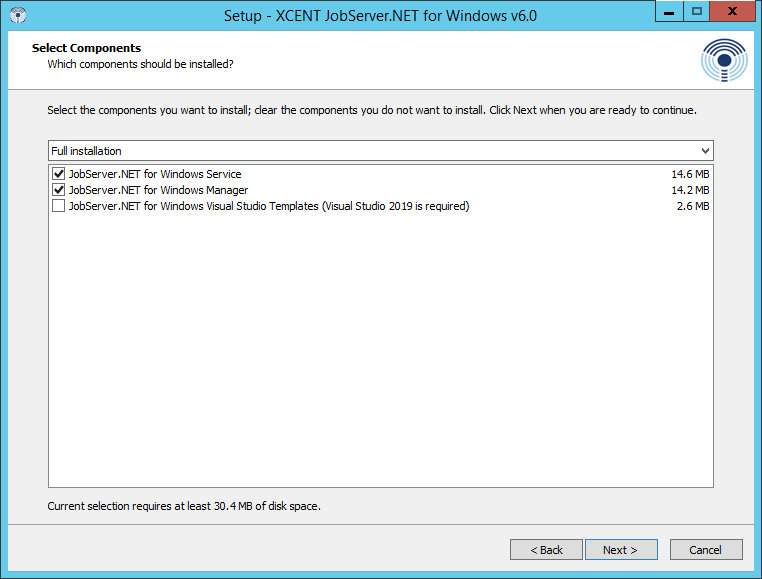Select the Visual Studio Templates component label
The image size is (762, 579).
click(x=268, y=206)
